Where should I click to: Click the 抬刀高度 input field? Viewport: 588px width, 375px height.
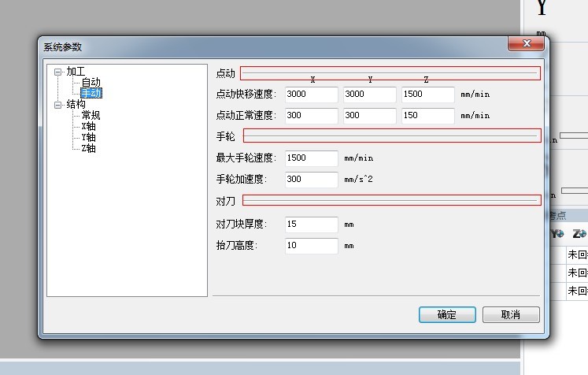coord(311,246)
